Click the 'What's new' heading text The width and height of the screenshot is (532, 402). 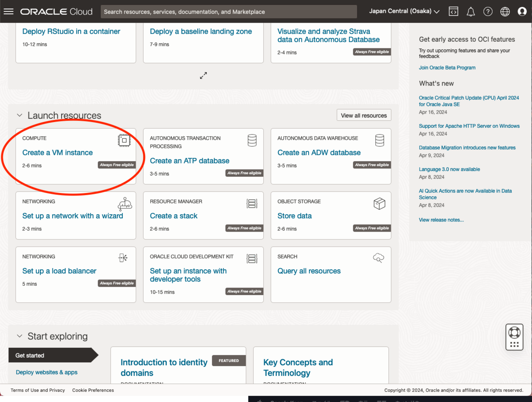[x=436, y=83]
